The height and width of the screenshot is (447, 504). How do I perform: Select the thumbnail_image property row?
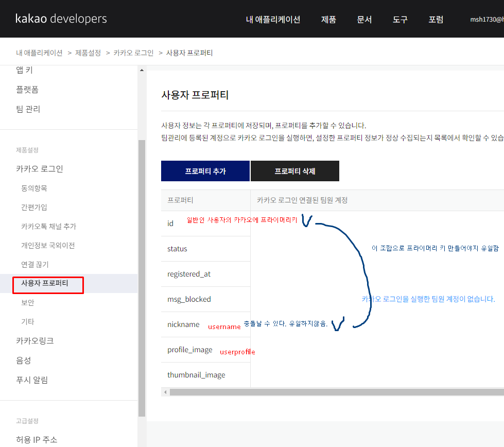206,375
